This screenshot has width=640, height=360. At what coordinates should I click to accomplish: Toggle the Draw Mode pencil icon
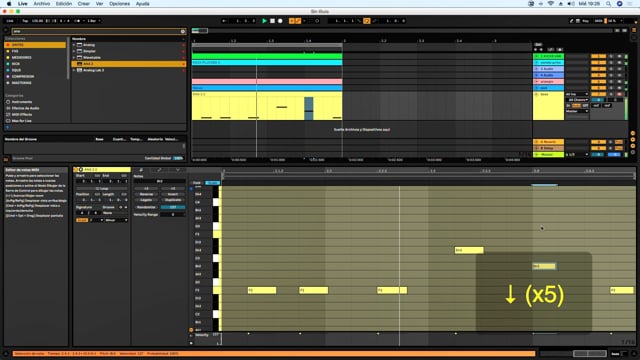coord(571,21)
